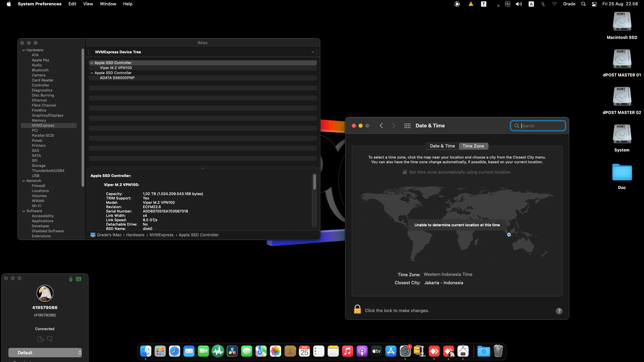Click the green lock security icon in the remote session window

pyautogui.click(x=71, y=279)
